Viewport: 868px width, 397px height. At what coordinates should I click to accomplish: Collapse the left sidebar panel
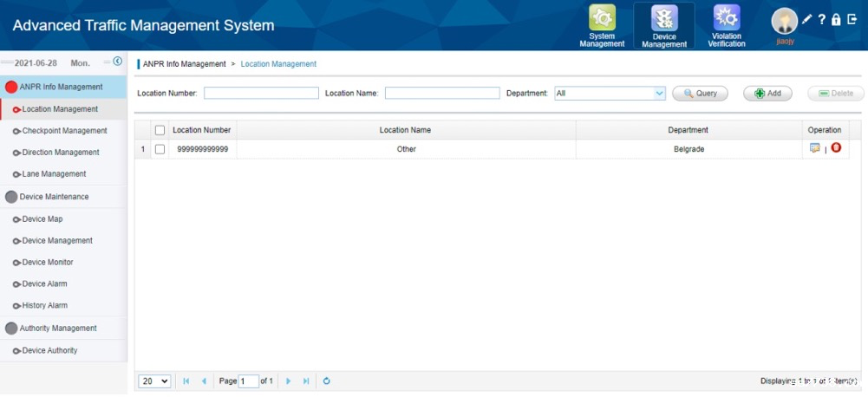point(118,62)
